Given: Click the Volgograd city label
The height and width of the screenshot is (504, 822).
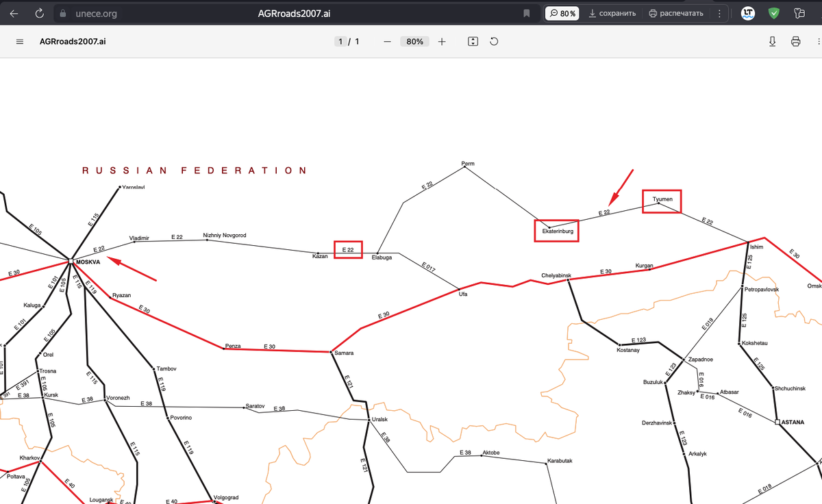Looking at the screenshot, I should [226, 497].
